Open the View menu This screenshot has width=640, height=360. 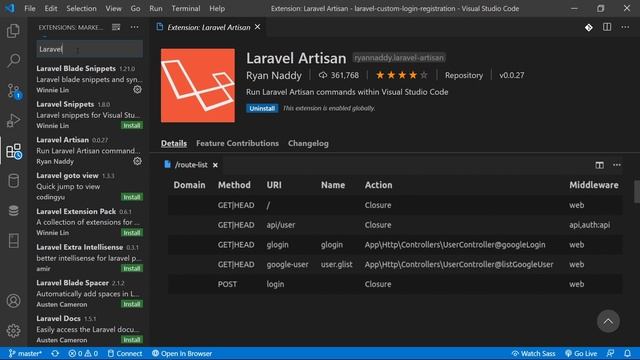coord(113,8)
